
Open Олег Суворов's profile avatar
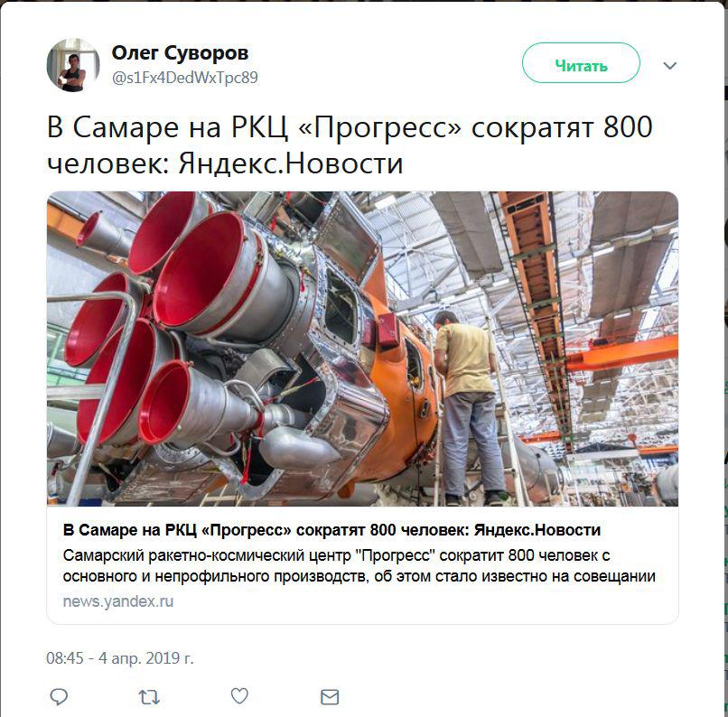pyautogui.click(x=73, y=65)
